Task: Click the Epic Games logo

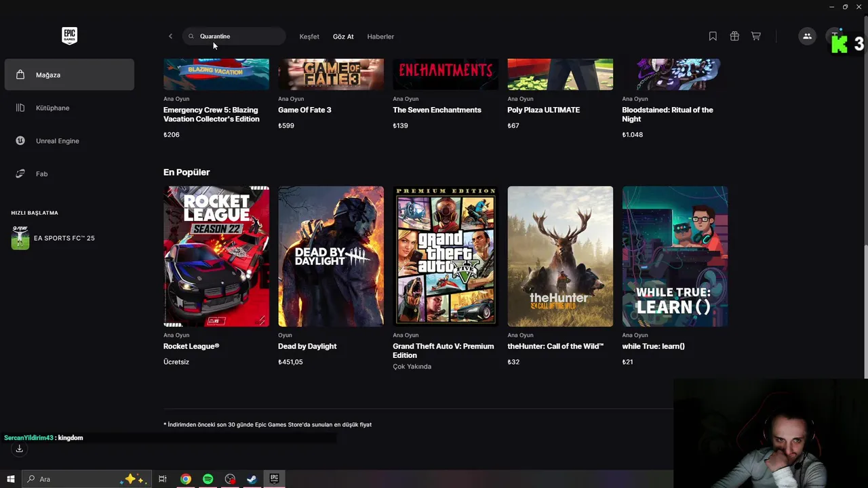Action: 69,36
